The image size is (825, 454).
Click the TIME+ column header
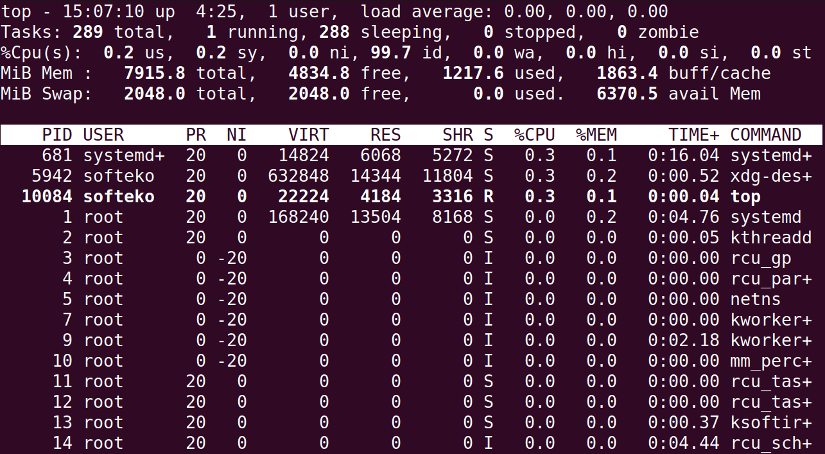coord(694,135)
